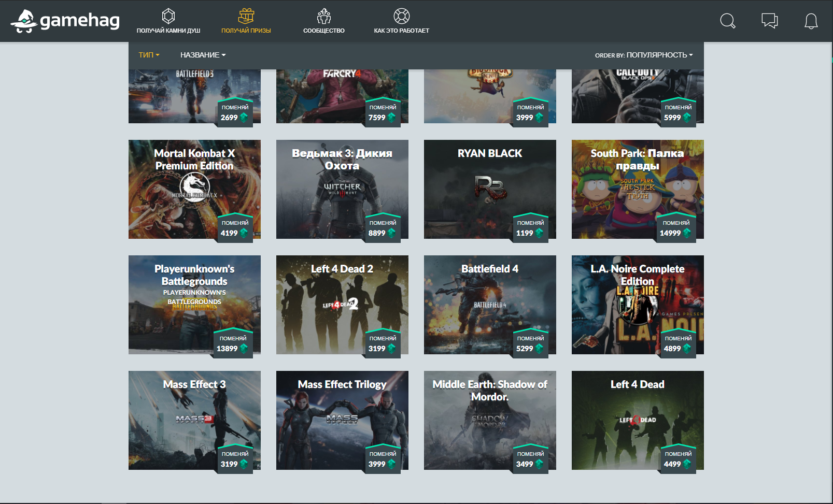Click gem icon on Battlefield 4 card
The height and width of the screenshot is (504, 833).
[539, 349]
